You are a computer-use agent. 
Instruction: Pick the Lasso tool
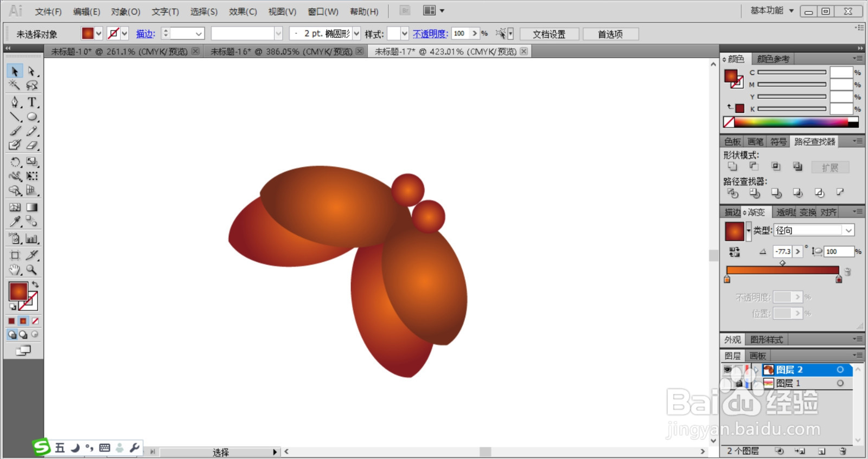tap(31, 85)
